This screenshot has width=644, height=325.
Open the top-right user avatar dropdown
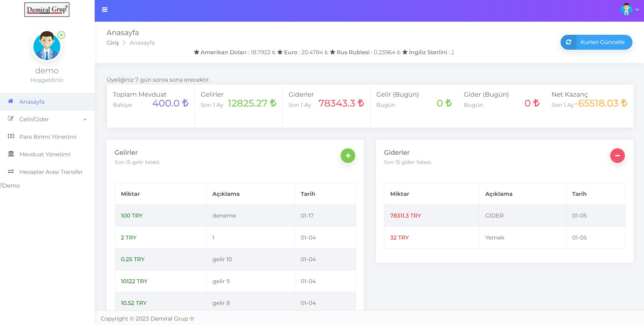[630, 10]
